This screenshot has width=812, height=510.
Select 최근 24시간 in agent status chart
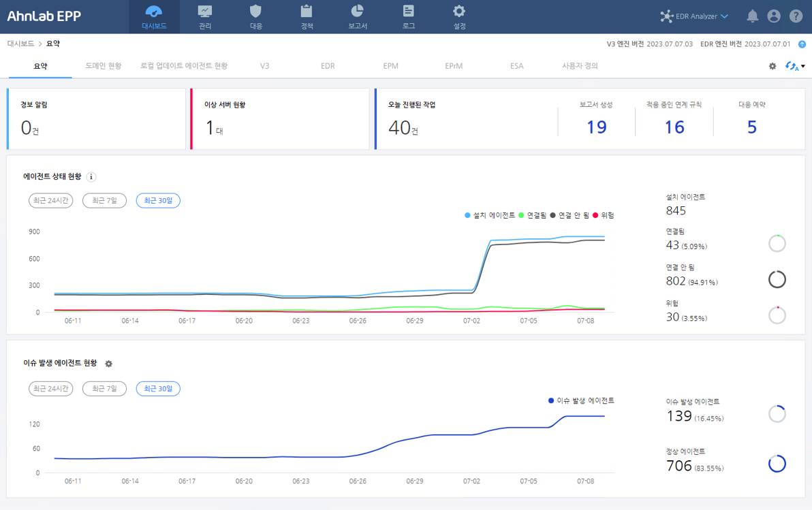(50, 200)
